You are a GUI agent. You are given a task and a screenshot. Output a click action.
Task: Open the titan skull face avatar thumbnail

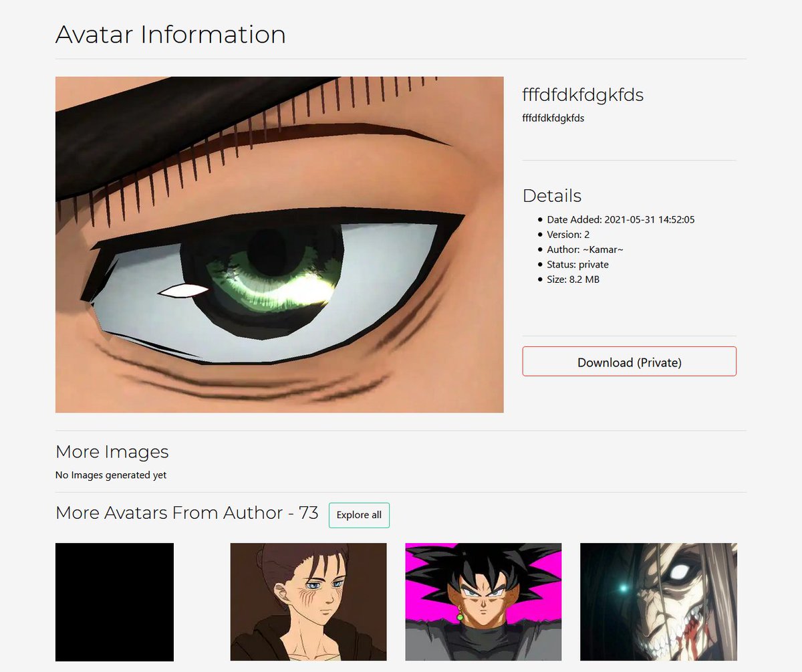tap(658, 602)
